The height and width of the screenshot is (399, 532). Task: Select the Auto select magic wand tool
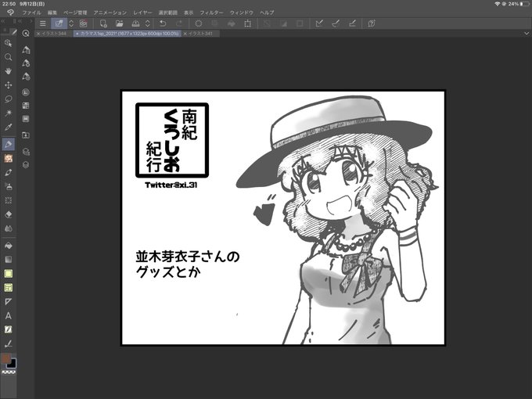click(8, 113)
